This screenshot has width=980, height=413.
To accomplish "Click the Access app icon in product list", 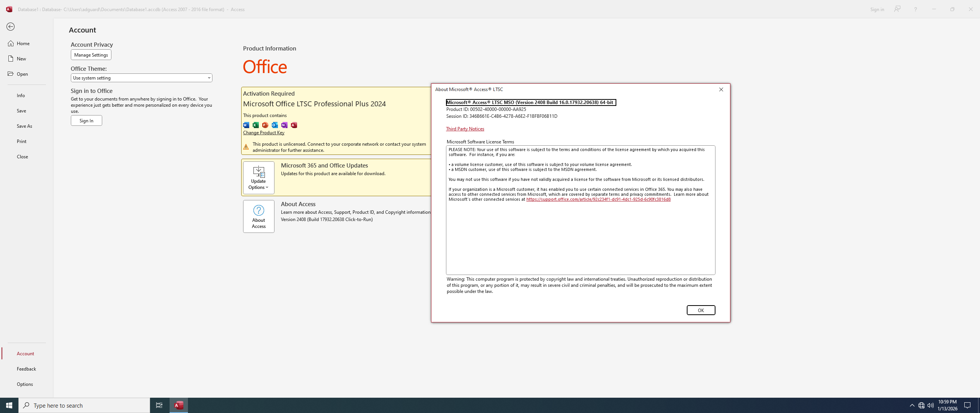I will [294, 125].
